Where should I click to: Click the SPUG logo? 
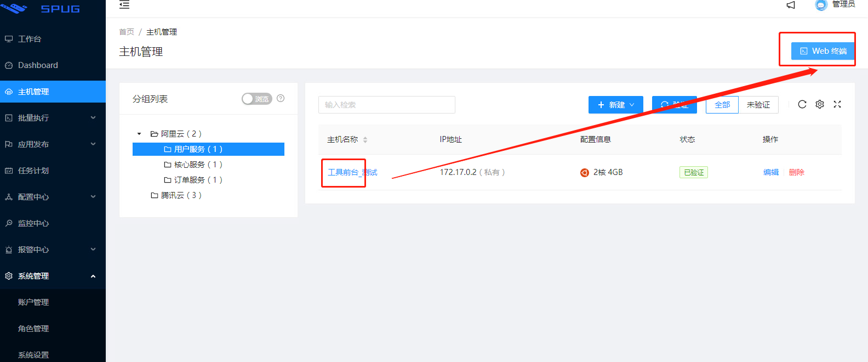pos(42,8)
